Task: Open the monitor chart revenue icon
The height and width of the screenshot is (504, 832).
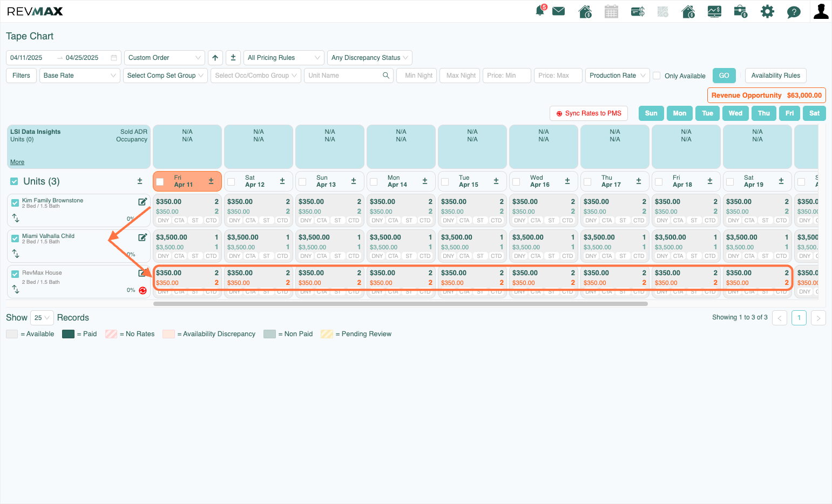Action: point(714,11)
